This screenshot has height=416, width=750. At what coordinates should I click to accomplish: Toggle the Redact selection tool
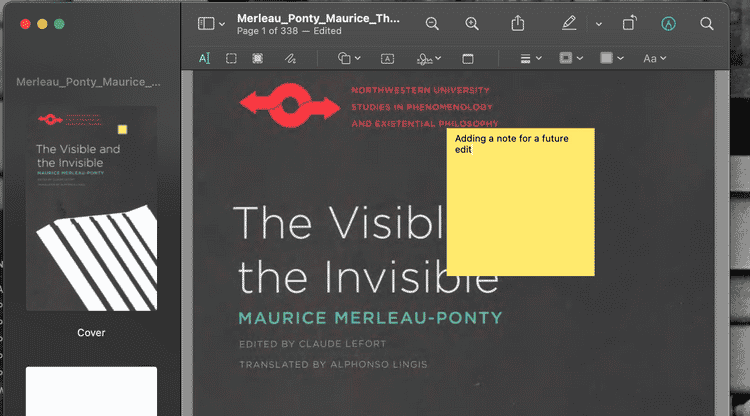pos(258,59)
